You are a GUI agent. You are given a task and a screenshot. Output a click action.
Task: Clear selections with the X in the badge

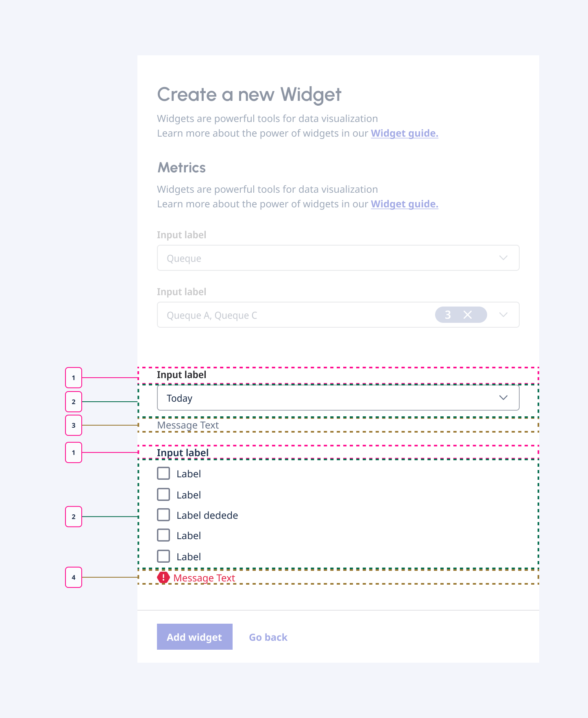point(468,315)
